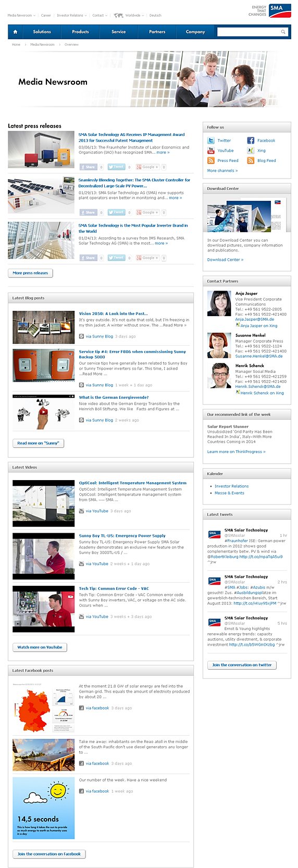
Task: Open the OptiCool video thumbnail
Action: [x=43, y=502]
